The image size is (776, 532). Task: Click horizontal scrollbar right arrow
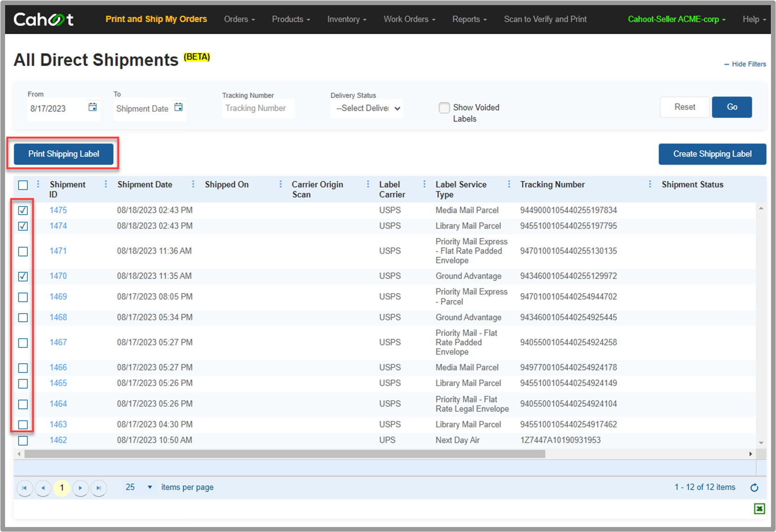(750, 454)
